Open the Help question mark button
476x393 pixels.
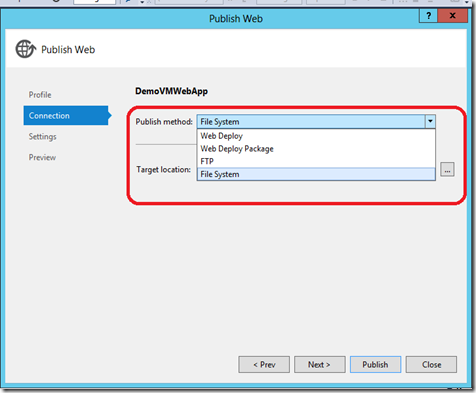pyautogui.click(x=428, y=16)
